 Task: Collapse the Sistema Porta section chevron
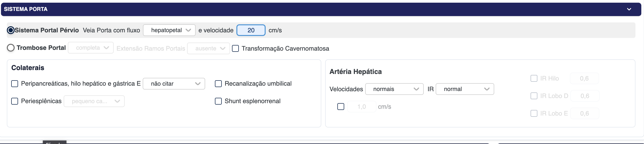click(629, 9)
